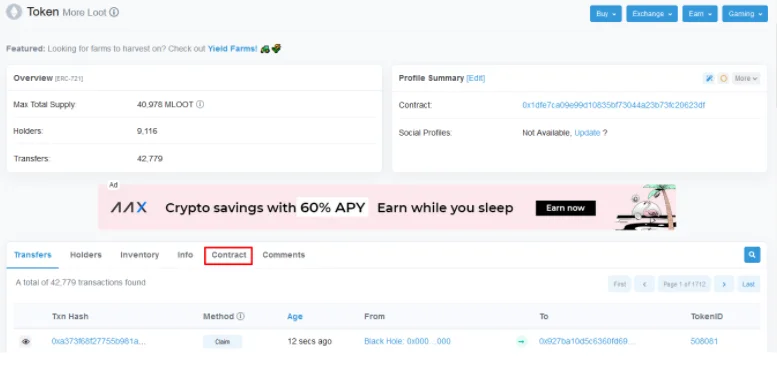Viewport: 777px width, 383px height.
Task: Open the Earn dropdown
Action: (x=700, y=14)
